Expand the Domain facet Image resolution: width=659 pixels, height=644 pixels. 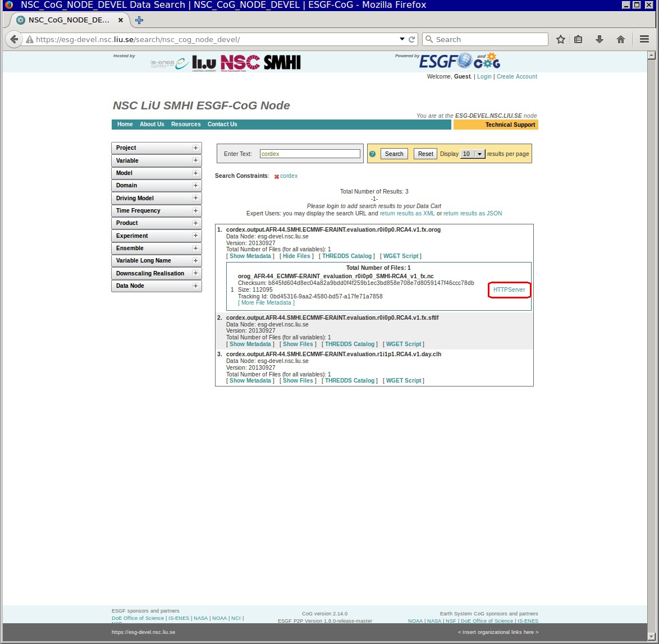[x=195, y=186]
